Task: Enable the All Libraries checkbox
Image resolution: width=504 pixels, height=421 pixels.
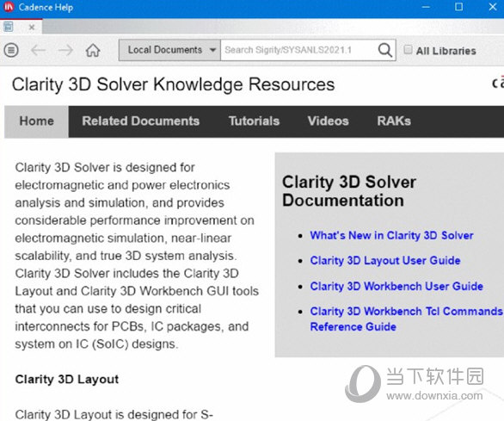Action: pos(408,50)
